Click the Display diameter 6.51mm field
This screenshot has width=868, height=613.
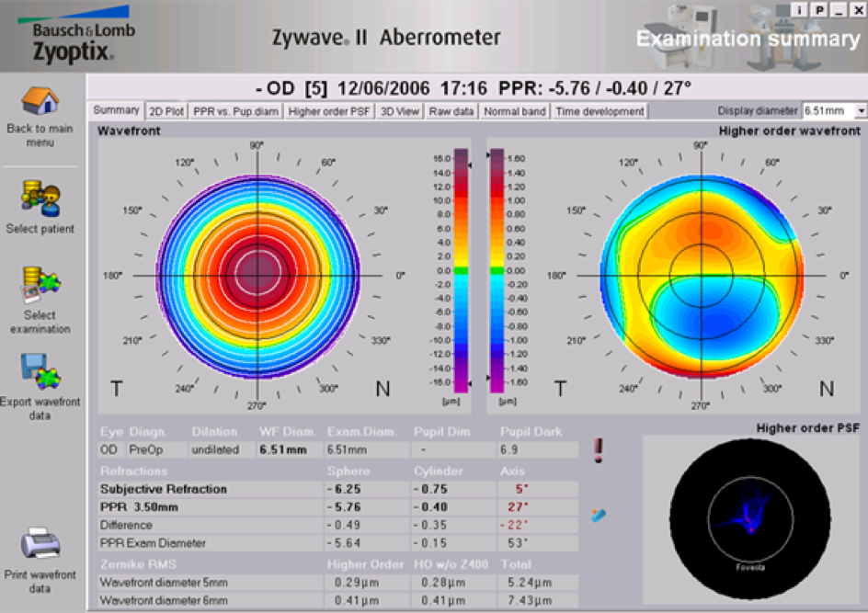point(828,110)
